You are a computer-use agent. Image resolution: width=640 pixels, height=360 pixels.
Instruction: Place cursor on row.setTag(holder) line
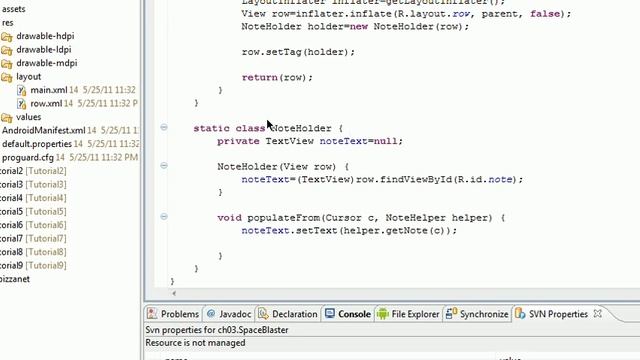[x=298, y=52]
